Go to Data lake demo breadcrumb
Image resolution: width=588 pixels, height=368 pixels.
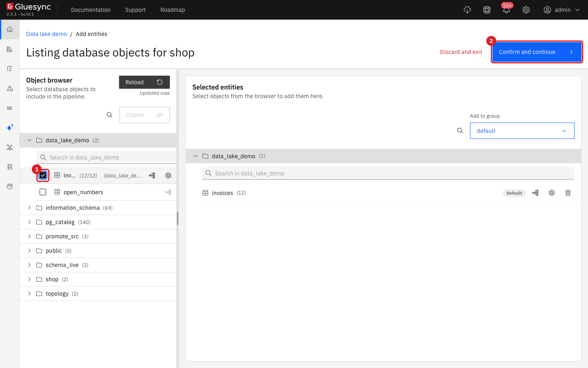tap(47, 34)
